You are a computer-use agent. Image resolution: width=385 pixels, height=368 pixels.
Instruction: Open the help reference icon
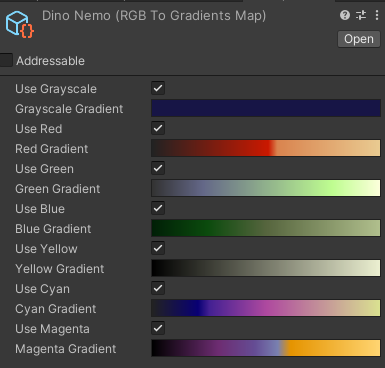click(345, 15)
